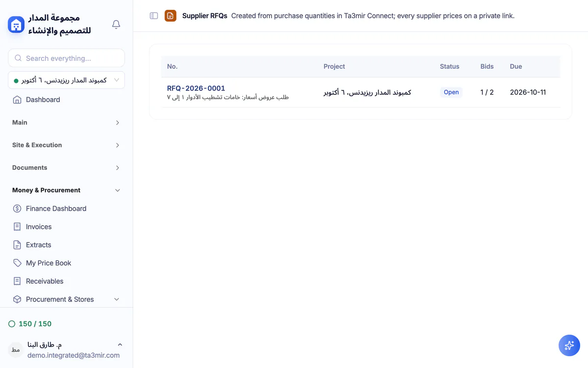The image size is (588, 368).
Task: Click the 150 / 150 quota text
Action: pyautogui.click(x=35, y=324)
